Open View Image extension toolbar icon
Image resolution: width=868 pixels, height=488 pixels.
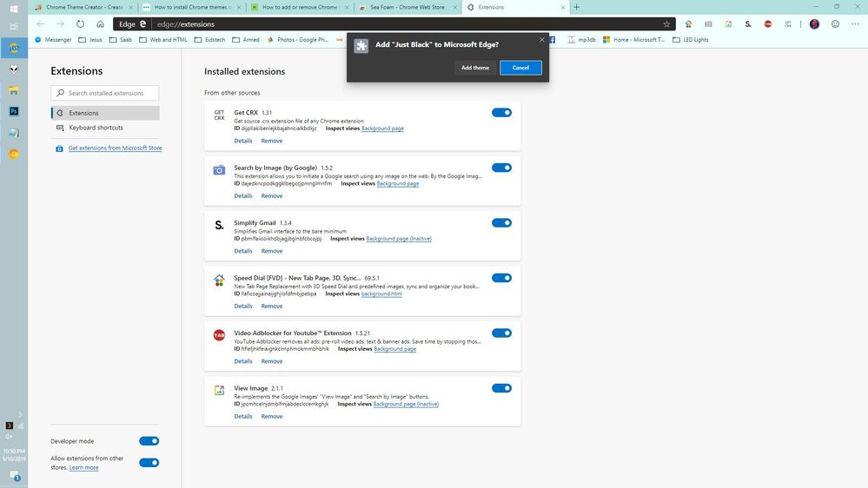[x=728, y=24]
